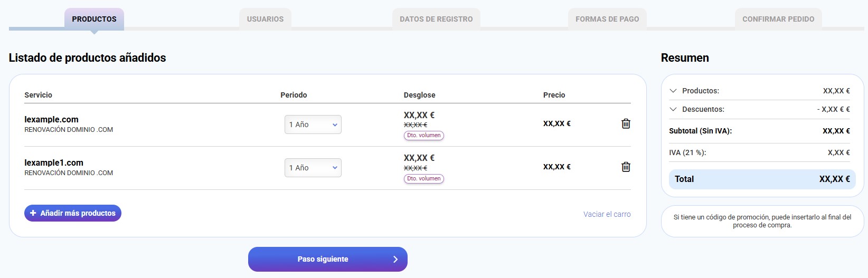
Task: Expand the Productos summary chevron
Action: [673, 91]
